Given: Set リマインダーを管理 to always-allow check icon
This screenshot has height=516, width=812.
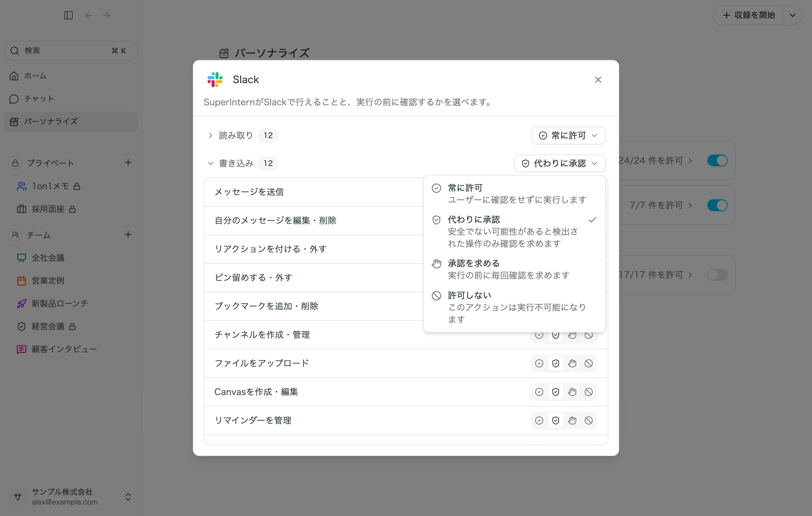Looking at the screenshot, I should 539,420.
